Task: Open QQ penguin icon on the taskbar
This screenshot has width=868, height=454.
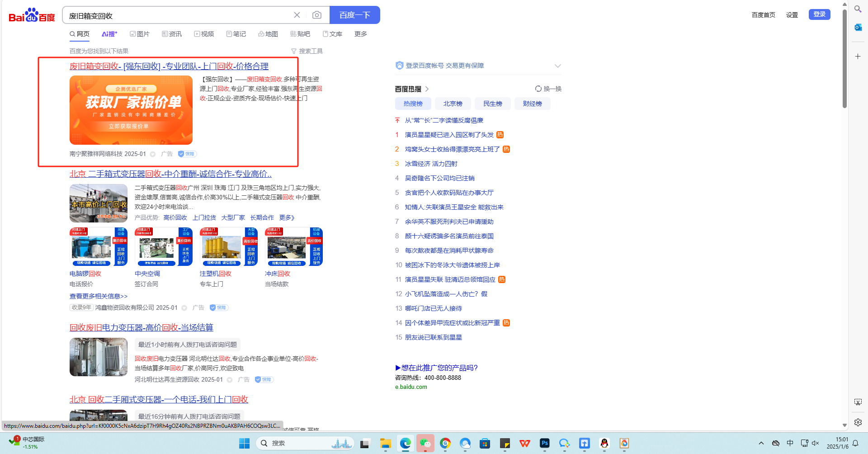Action: coord(604,443)
